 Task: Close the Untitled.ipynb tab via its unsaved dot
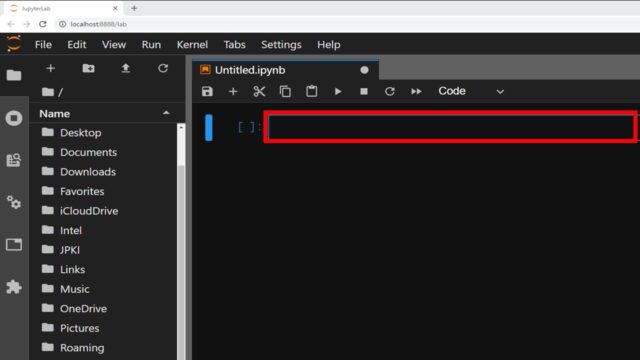click(x=364, y=70)
